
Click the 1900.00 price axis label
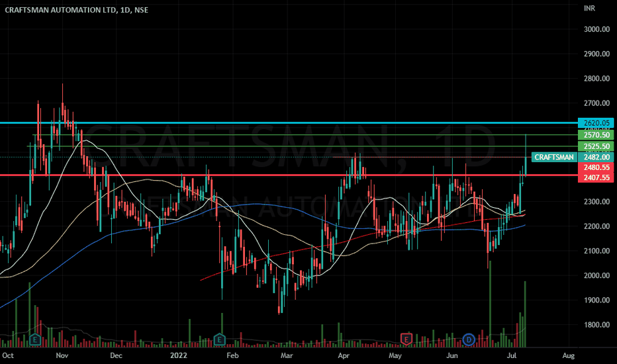[x=596, y=300]
